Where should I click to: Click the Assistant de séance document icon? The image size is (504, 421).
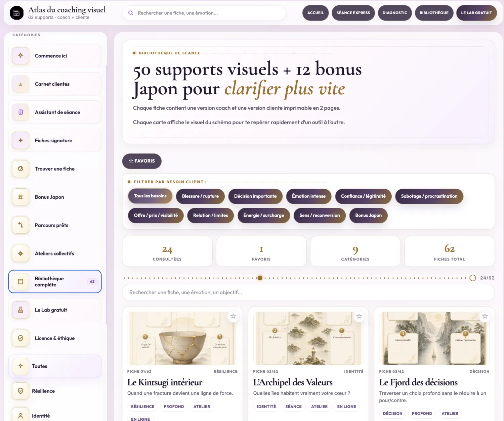20,112
